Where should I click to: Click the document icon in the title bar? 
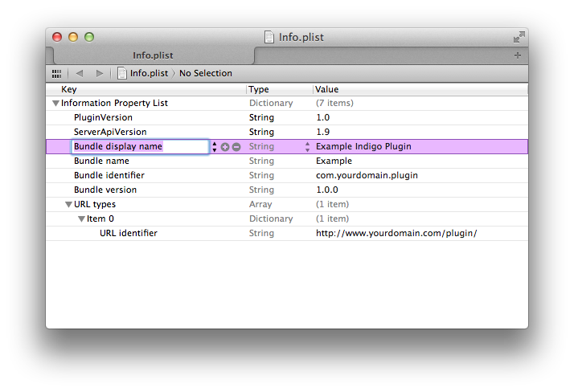pos(269,37)
